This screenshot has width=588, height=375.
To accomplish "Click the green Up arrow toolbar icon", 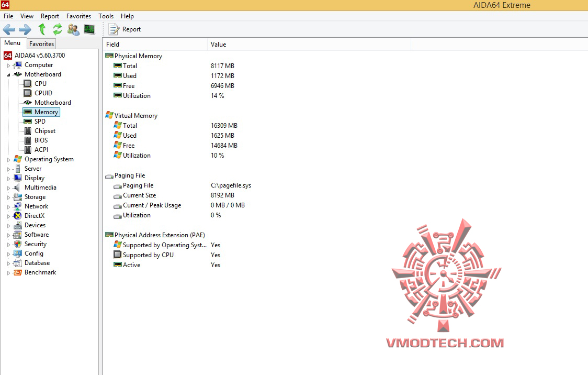I will click(42, 29).
